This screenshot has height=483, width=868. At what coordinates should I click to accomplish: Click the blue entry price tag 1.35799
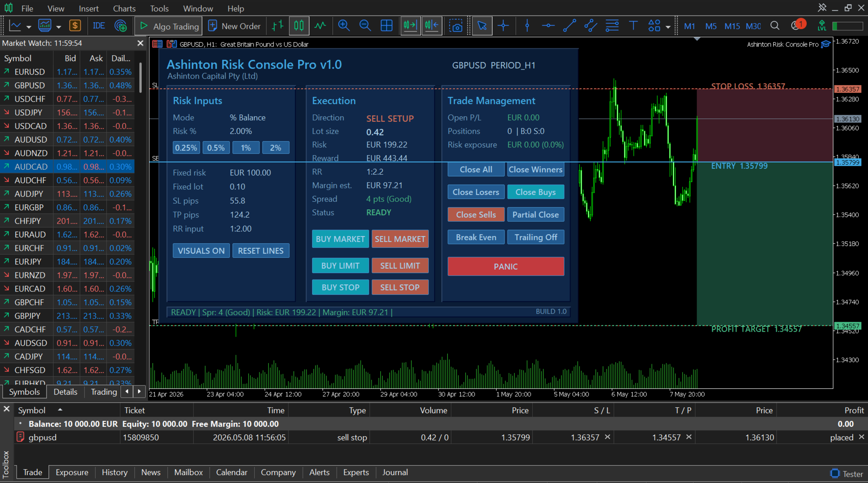(847, 162)
